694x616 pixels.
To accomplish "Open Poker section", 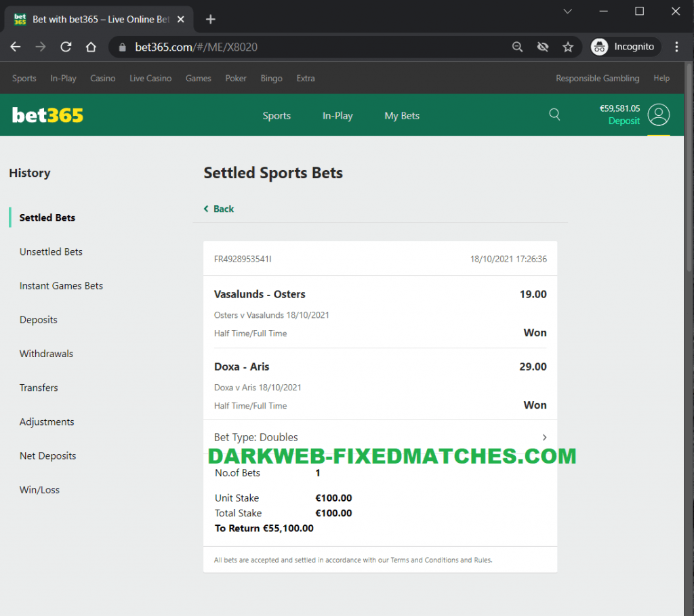I will point(236,79).
